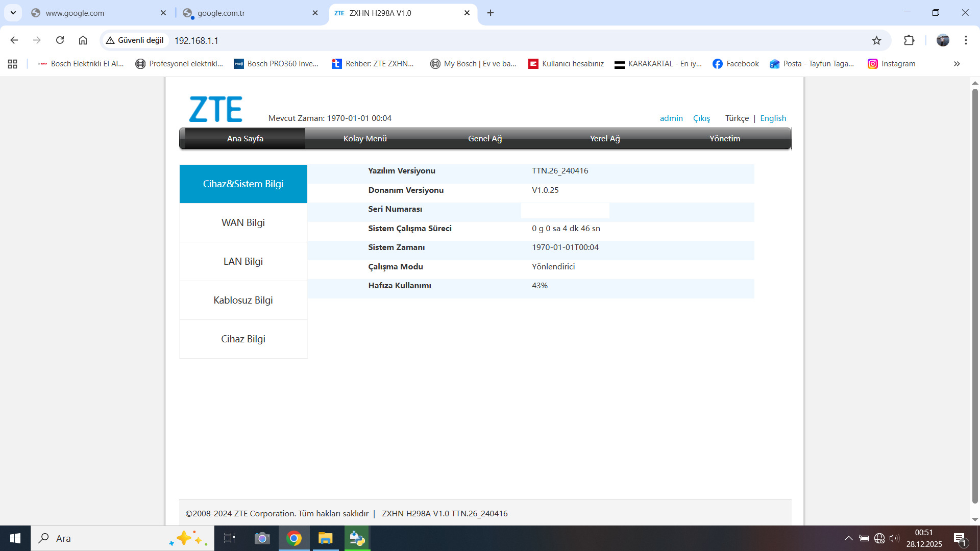The height and width of the screenshot is (551, 980).
Task: Log out with the Çıkış link
Action: [701, 118]
